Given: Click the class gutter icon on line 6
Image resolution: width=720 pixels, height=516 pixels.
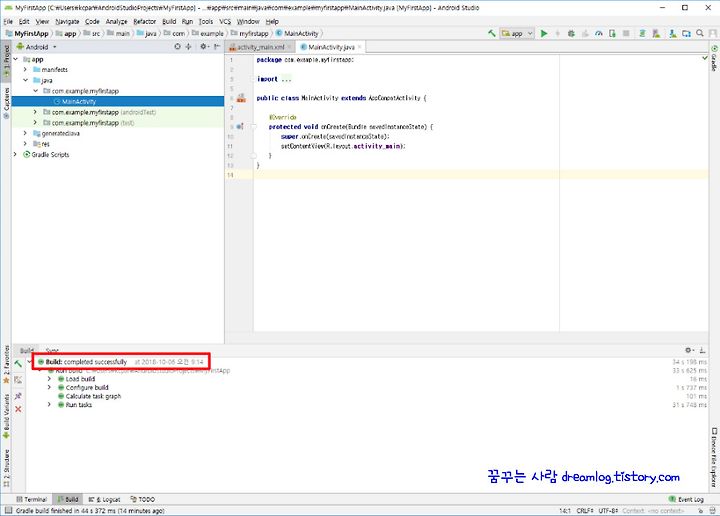Looking at the screenshot, I should (x=241, y=98).
